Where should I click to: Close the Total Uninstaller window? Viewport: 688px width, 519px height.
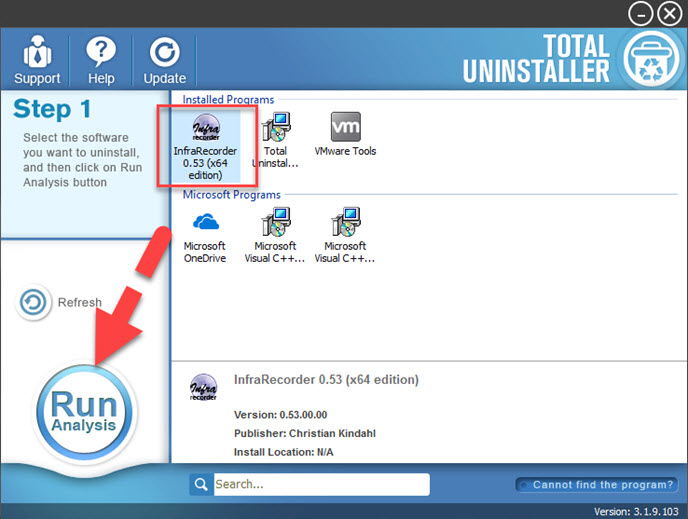click(x=670, y=14)
